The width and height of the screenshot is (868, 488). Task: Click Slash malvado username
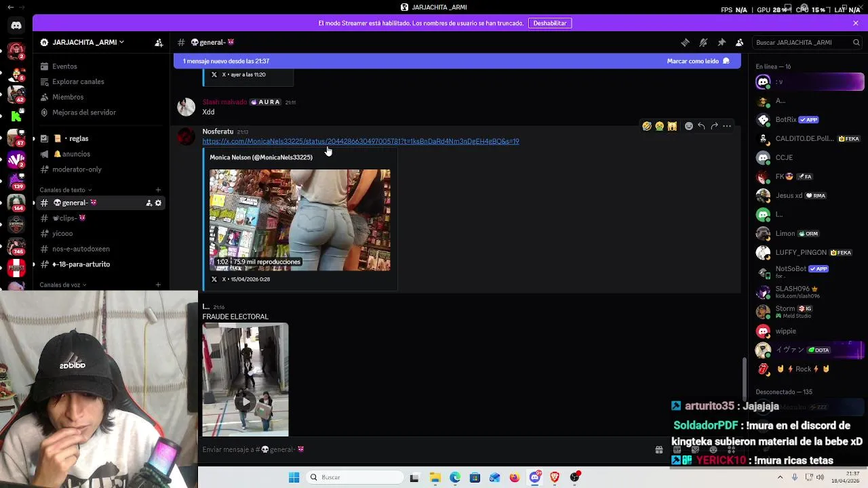[x=224, y=102]
